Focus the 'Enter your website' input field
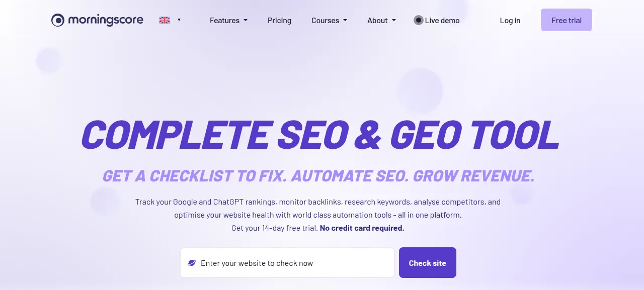 pyautogui.click(x=287, y=262)
